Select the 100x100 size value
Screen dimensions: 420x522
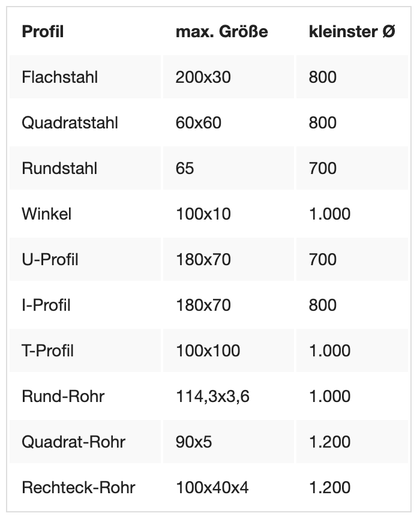click(x=208, y=351)
